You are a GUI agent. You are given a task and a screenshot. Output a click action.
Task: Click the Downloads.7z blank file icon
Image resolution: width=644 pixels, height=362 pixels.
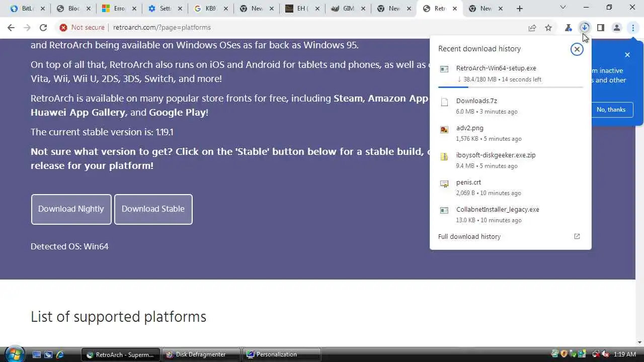tap(444, 102)
